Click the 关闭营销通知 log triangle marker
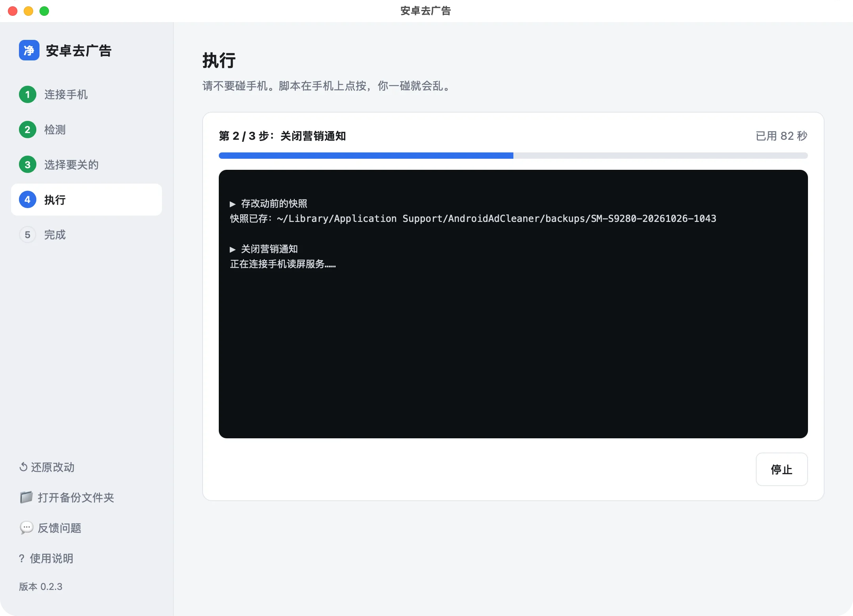 pos(233,250)
